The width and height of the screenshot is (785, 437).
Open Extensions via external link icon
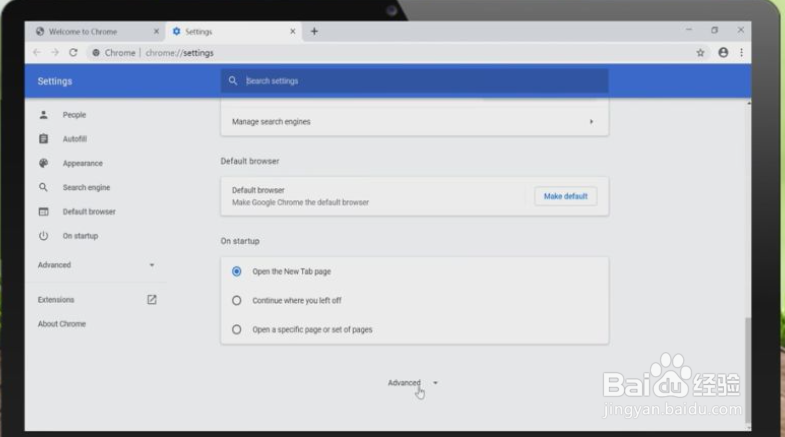(152, 299)
